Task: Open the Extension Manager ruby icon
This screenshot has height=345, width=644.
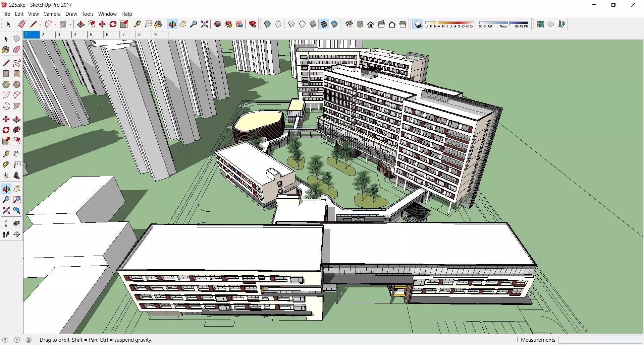Action: tap(253, 24)
